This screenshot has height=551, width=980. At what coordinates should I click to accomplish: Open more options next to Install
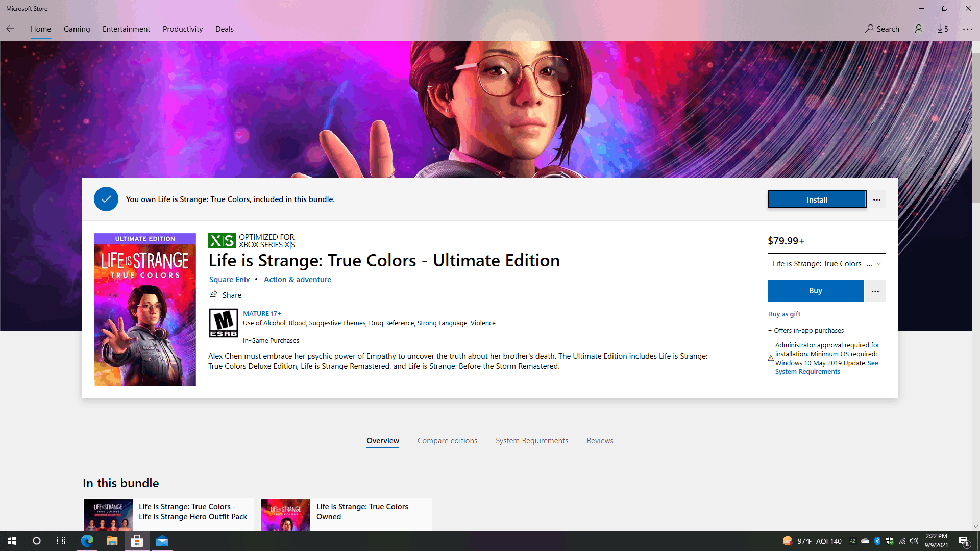coord(877,199)
